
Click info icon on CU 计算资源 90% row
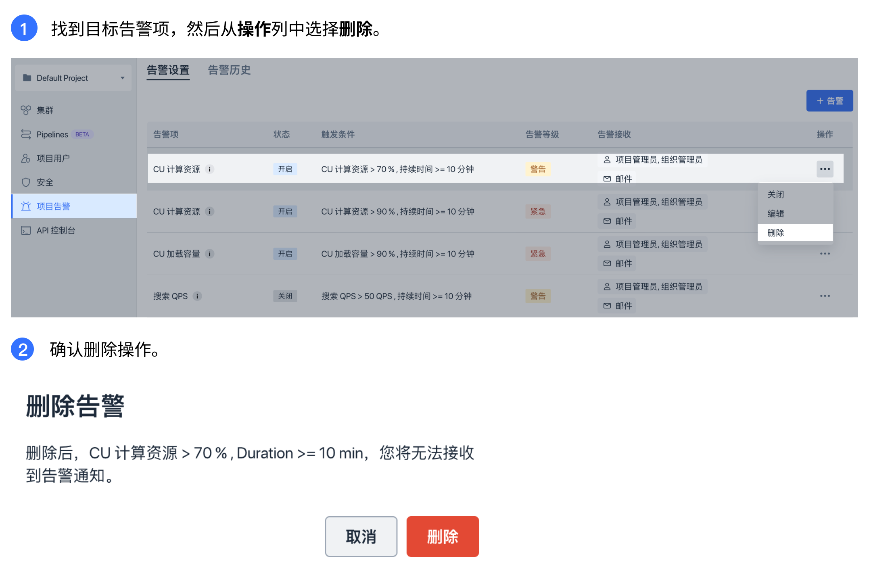(209, 211)
